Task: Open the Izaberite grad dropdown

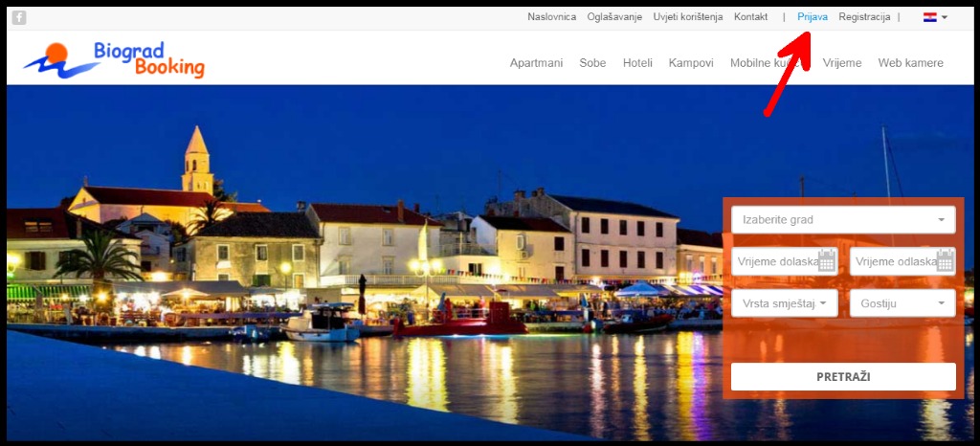Action: 843,219
